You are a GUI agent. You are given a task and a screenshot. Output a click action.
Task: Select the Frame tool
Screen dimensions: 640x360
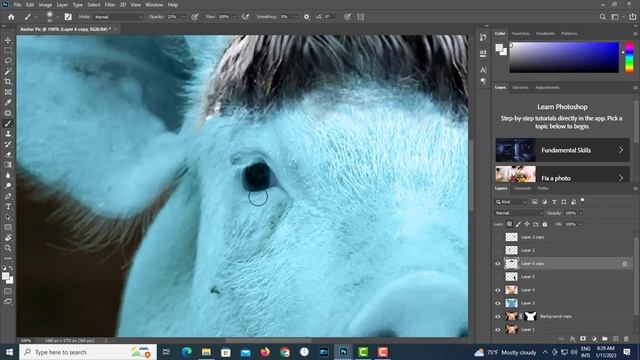pos(8,92)
